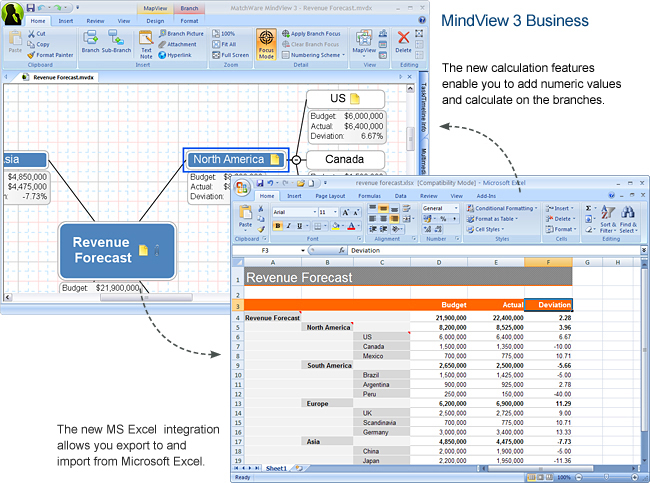Open Numbering Scheme dropdown
650x483 pixels.
[313, 55]
